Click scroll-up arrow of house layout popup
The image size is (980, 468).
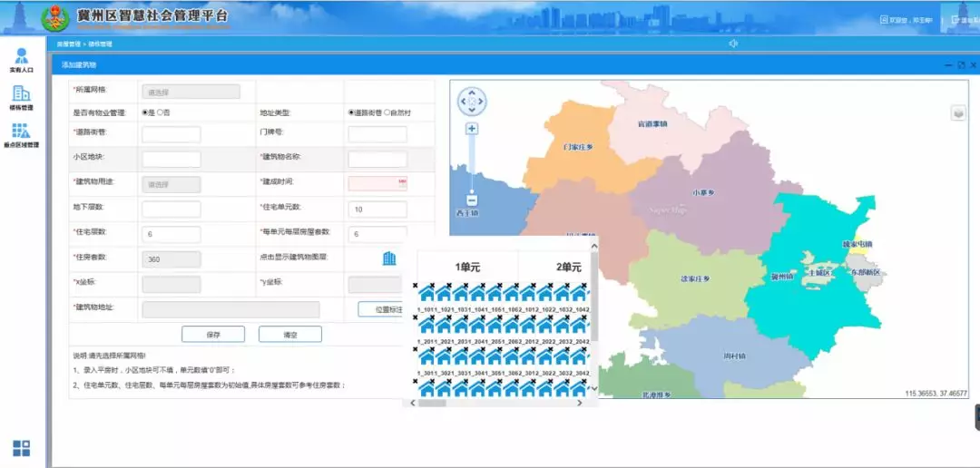click(594, 246)
